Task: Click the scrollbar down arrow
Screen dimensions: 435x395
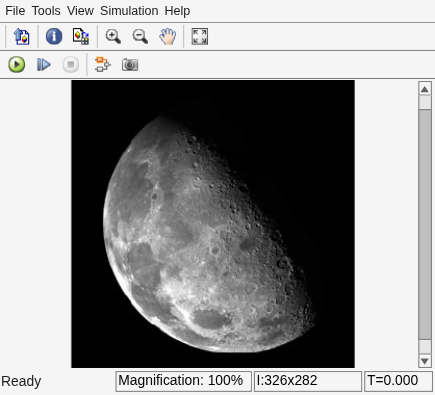Action: [425, 360]
